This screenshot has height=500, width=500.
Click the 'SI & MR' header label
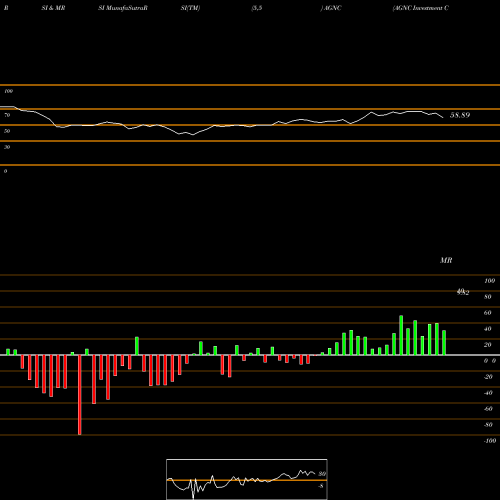tap(53, 8)
